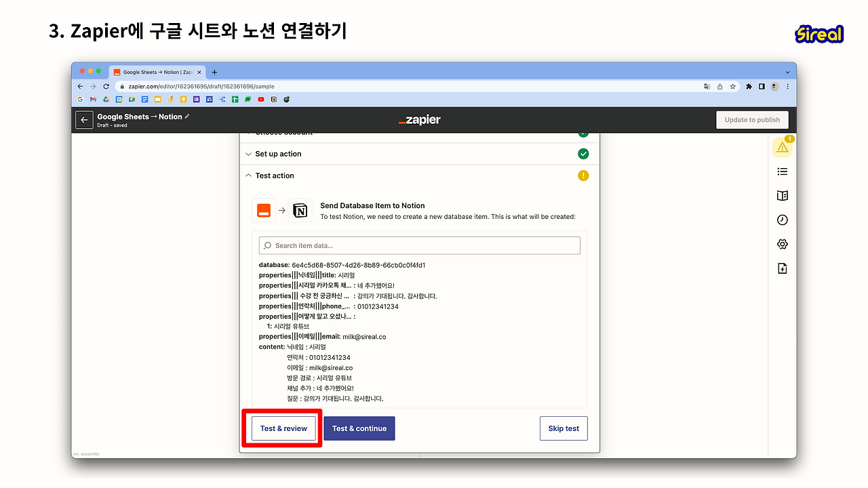
Task: Click the Zapier logo in the header
Action: (x=420, y=120)
